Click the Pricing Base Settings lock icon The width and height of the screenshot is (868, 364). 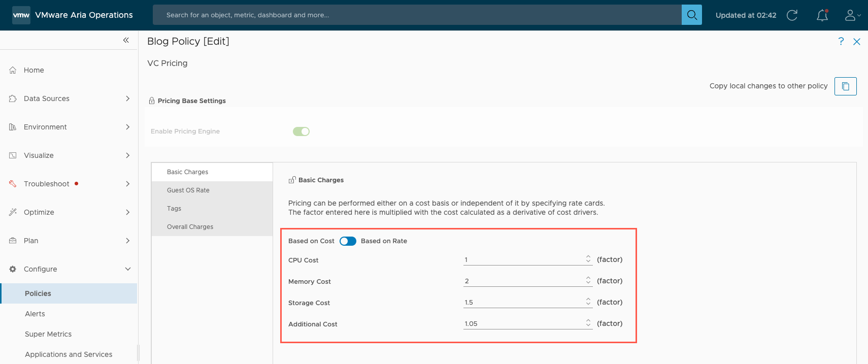click(x=152, y=101)
